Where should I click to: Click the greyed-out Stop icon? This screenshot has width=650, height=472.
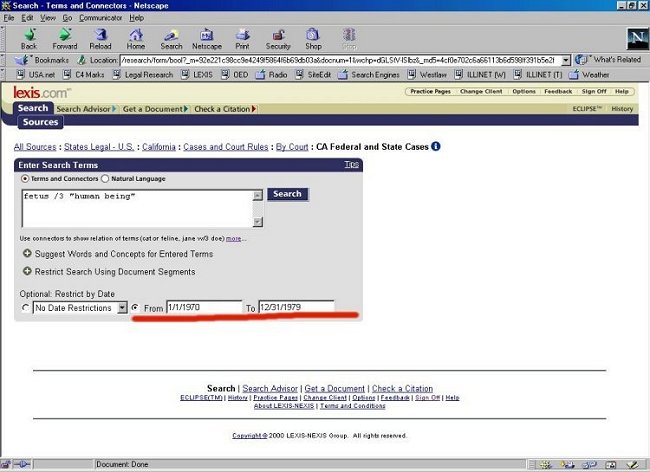(x=349, y=39)
